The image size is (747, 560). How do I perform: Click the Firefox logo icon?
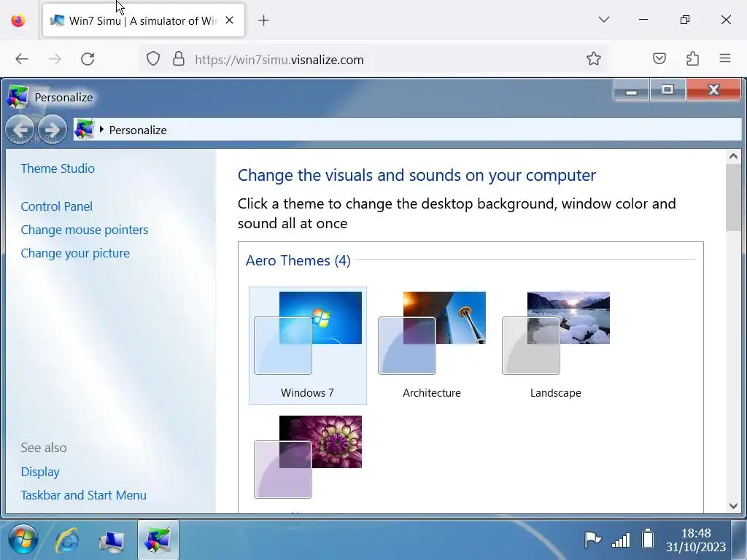18,20
